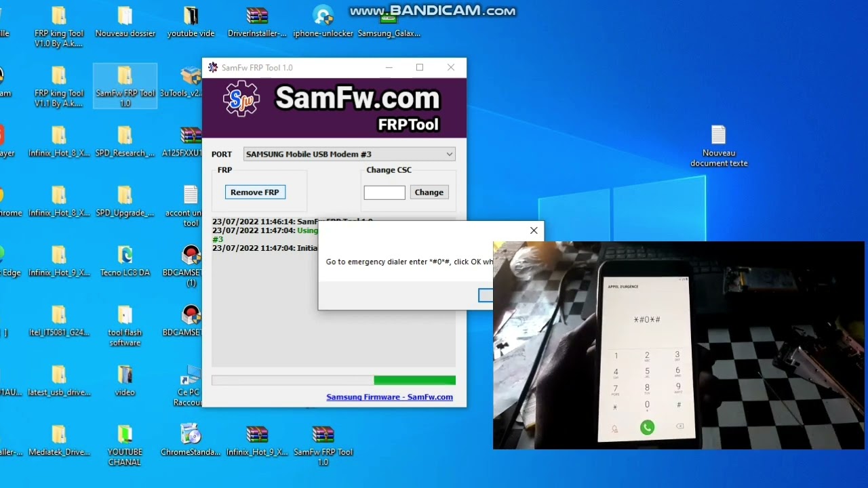
Task: Open the 3uTools_v2 installer icon
Action: [191, 82]
